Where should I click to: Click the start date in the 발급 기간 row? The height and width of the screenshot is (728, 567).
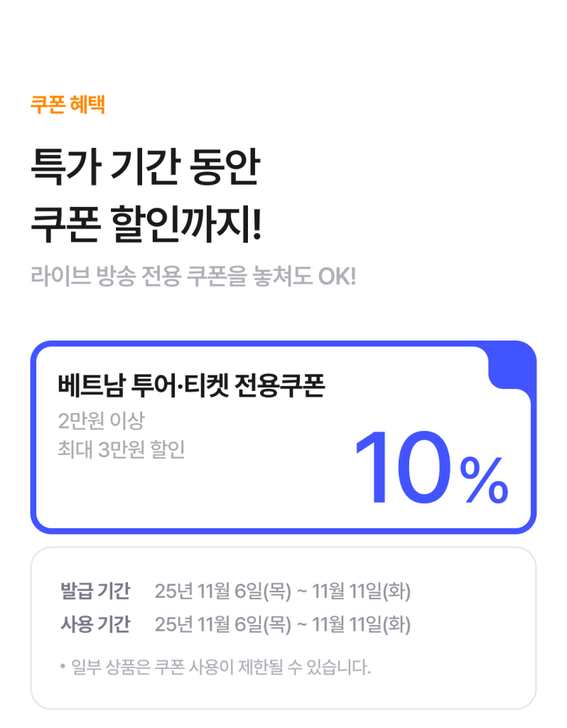pyautogui.click(x=223, y=591)
